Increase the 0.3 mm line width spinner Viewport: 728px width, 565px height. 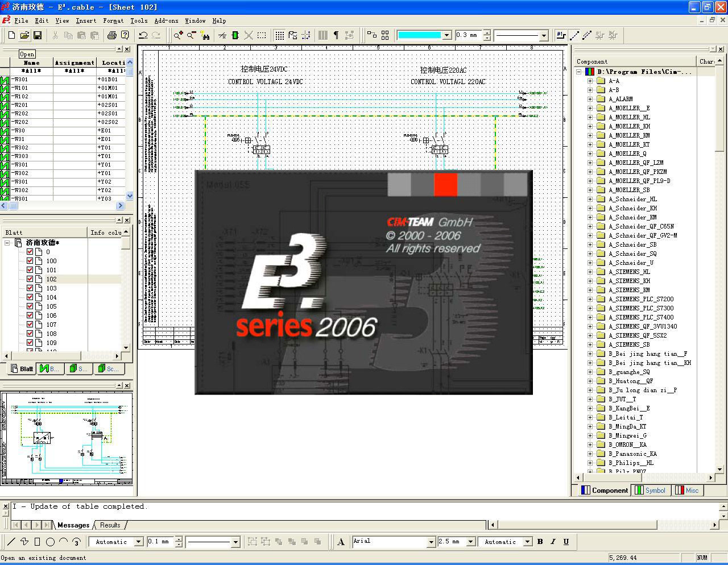click(x=487, y=32)
